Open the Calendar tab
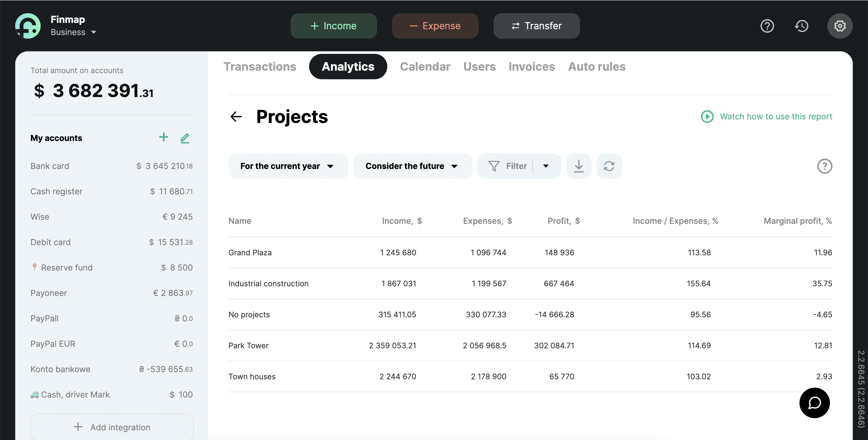The width and height of the screenshot is (868, 440). pos(425,66)
